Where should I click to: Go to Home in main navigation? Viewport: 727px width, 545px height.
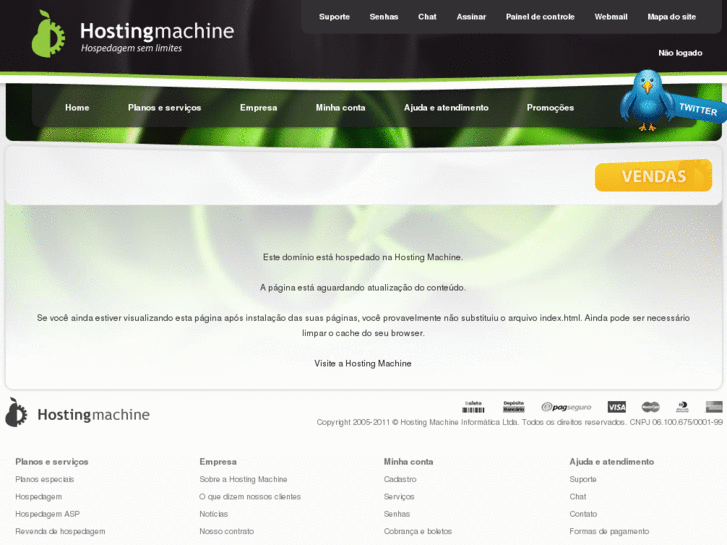(x=77, y=108)
